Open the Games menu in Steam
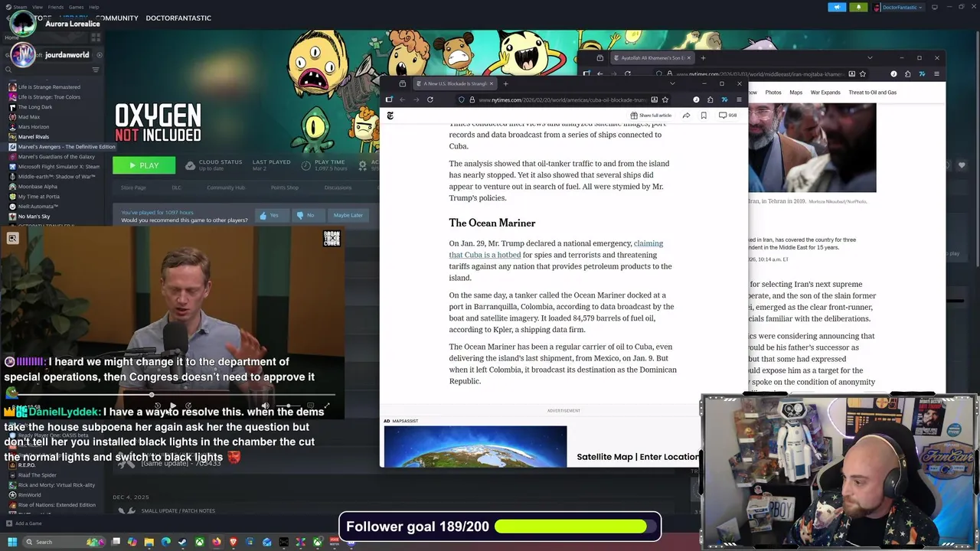This screenshot has width=980, height=551. tap(76, 7)
